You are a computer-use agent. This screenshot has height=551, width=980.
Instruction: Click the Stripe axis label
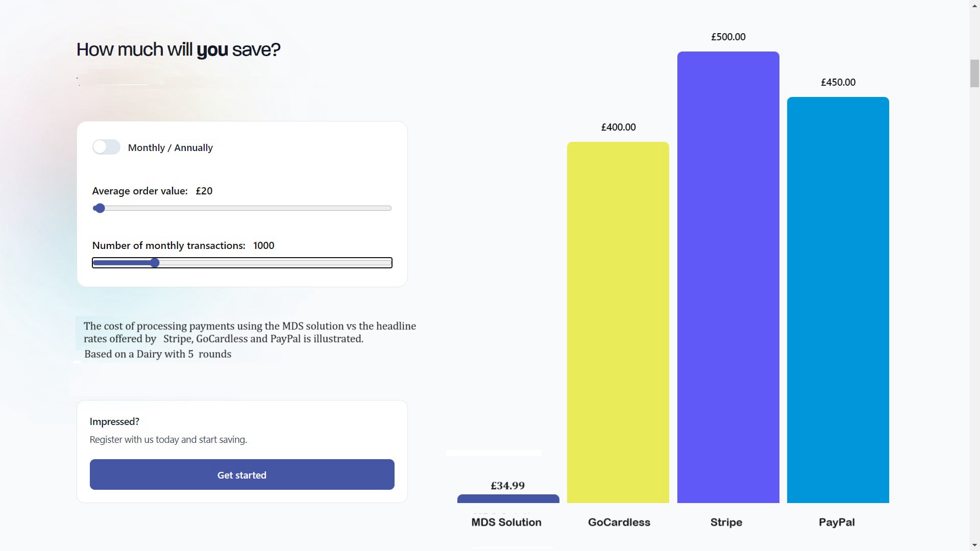pos(726,522)
